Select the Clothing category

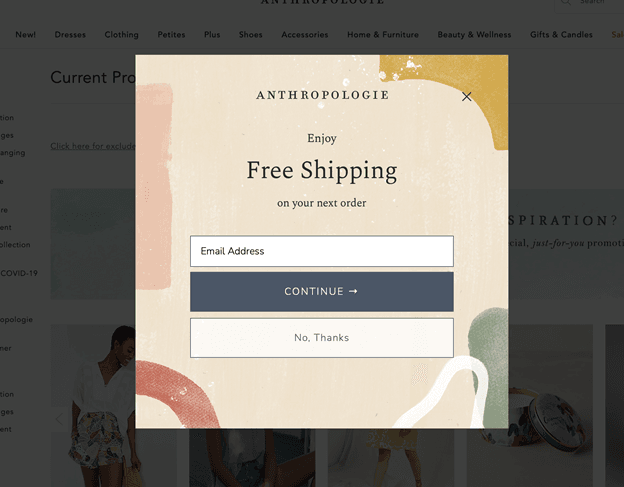121,35
